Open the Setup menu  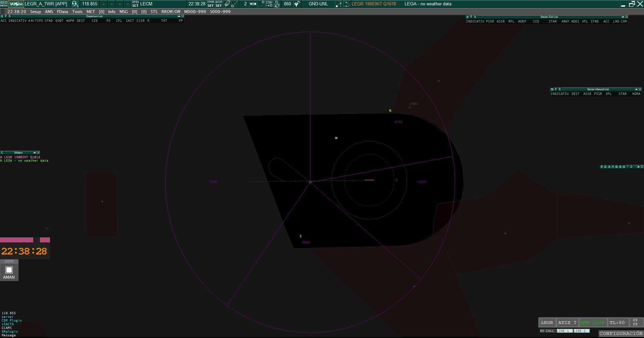coord(36,12)
